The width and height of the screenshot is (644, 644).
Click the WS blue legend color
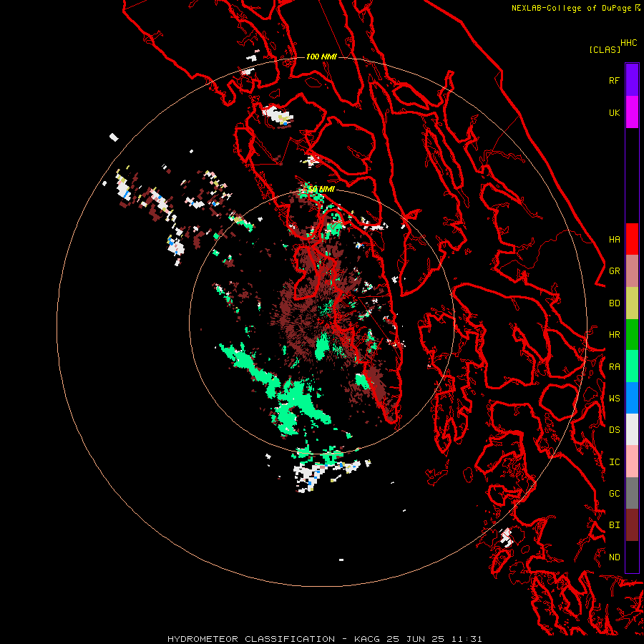tap(632, 398)
